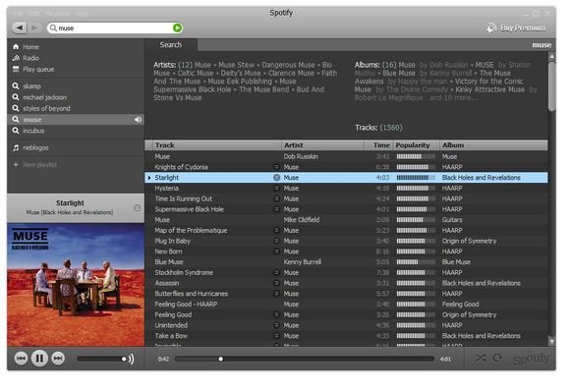The image size is (570, 392).
Task: Click artist 'Dob Russkin' in track list
Action: coord(301,156)
